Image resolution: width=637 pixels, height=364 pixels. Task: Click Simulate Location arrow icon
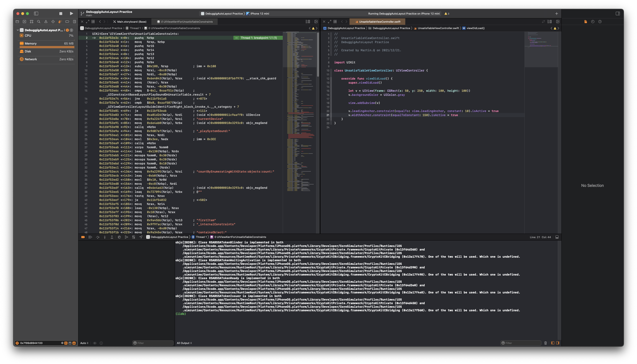(141, 237)
